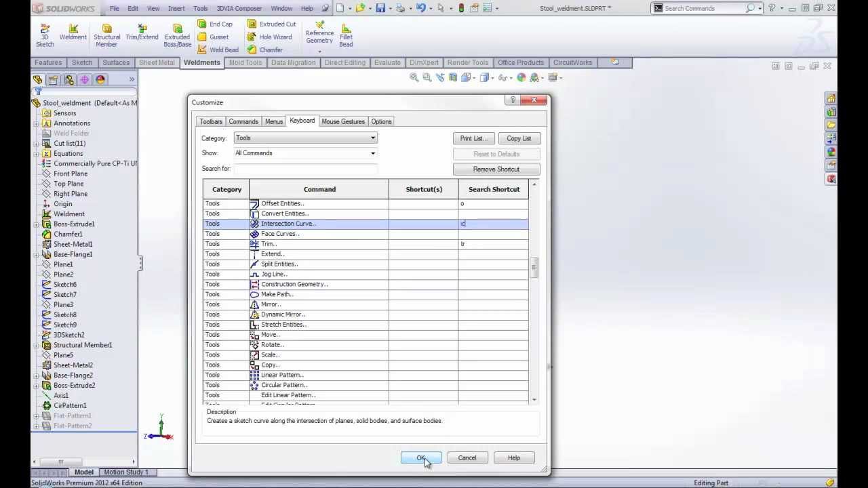Switch to the Menus tab

pos(274,121)
